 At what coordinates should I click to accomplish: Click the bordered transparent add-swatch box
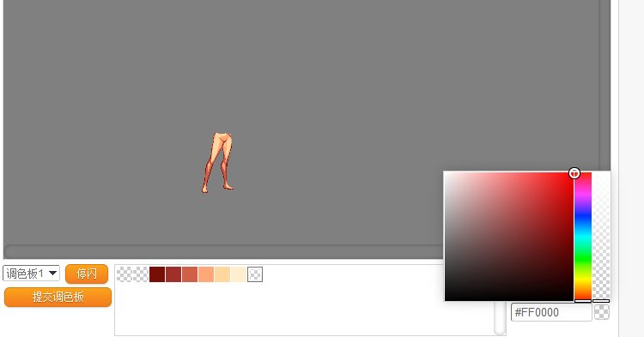[x=255, y=274]
